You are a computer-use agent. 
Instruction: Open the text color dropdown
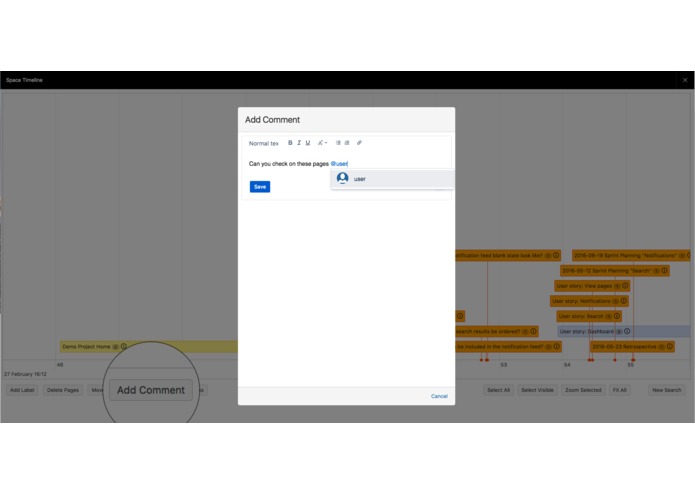(x=322, y=143)
